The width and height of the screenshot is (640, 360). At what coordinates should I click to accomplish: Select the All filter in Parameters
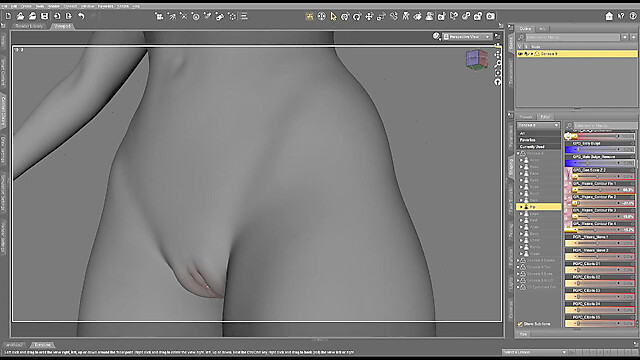pos(539,133)
